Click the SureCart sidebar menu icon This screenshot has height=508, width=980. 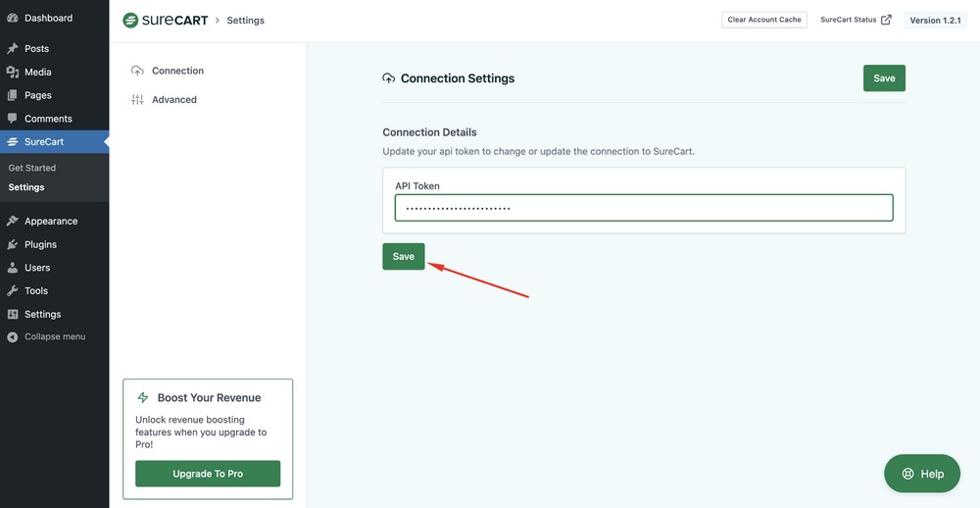(12, 142)
